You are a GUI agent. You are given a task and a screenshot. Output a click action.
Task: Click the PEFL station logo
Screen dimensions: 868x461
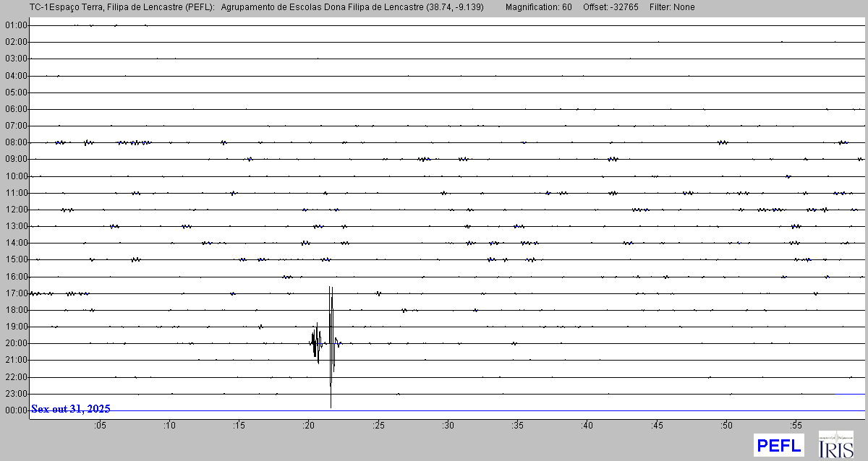point(778,444)
